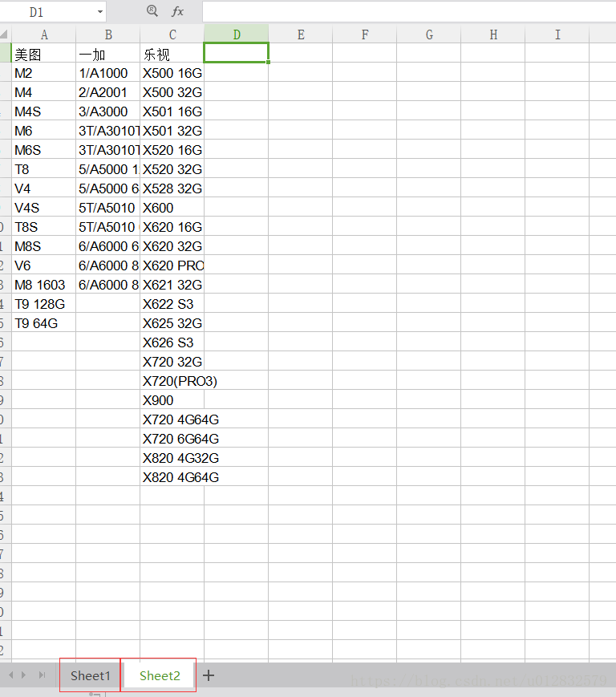This screenshot has width=616, height=697.
Task: Click cell containing 美图
Action: pyautogui.click(x=44, y=53)
